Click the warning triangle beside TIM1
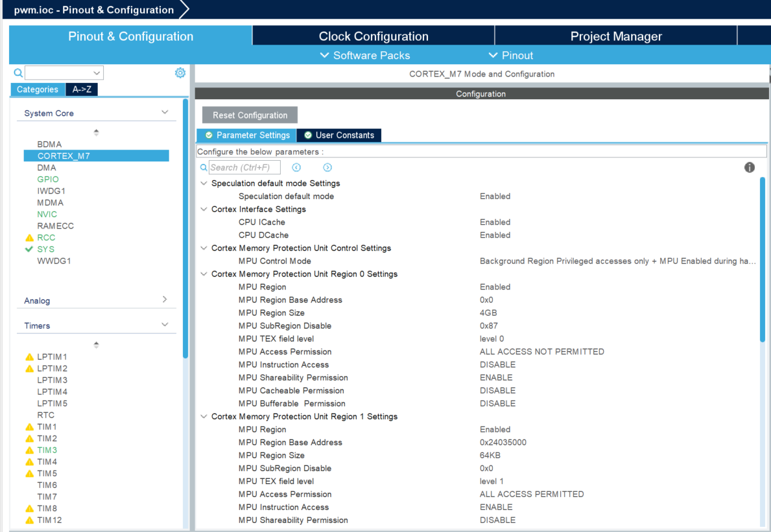 (29, 426)
